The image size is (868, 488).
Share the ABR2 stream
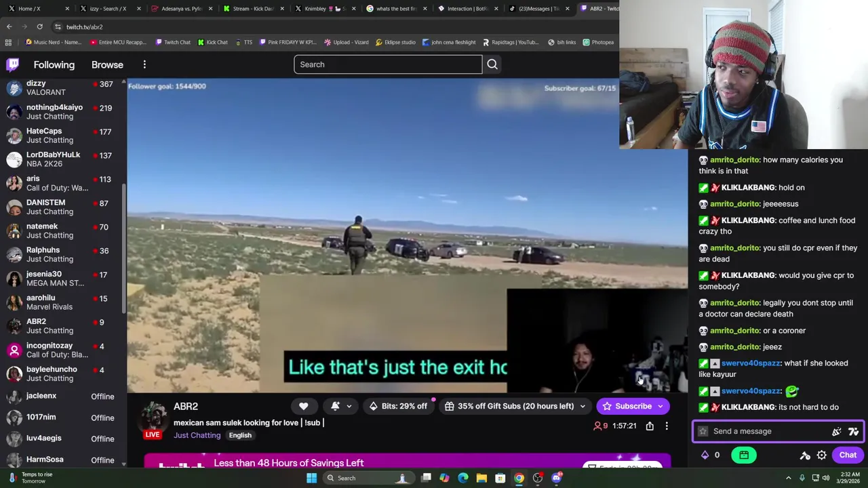[x=650, y=426]
